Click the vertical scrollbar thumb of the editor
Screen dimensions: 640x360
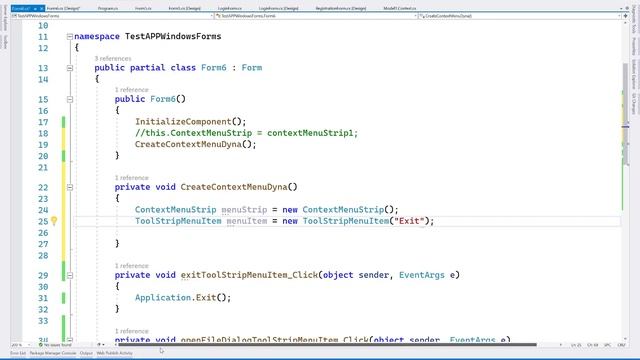(625, 114)
